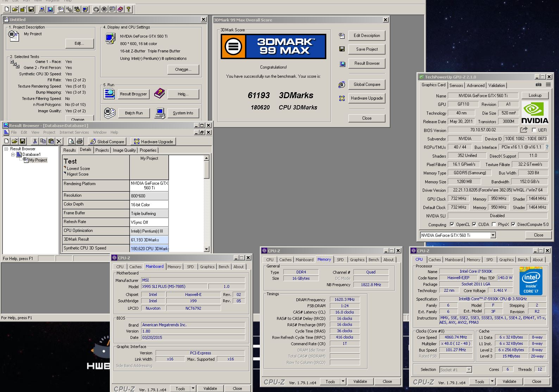
Task: Click the BIOS export share icon in GPU-Z
Action: (524, 130)
